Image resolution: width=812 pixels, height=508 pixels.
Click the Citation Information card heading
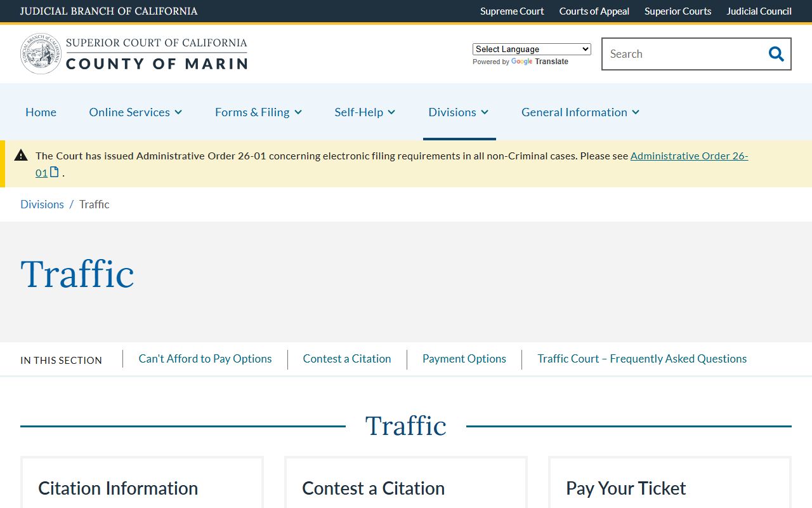pyautogui.click(x=118, y=488)
